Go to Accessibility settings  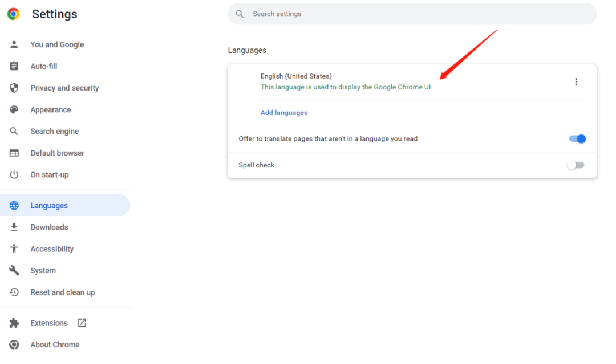click(x=52, y=249)
